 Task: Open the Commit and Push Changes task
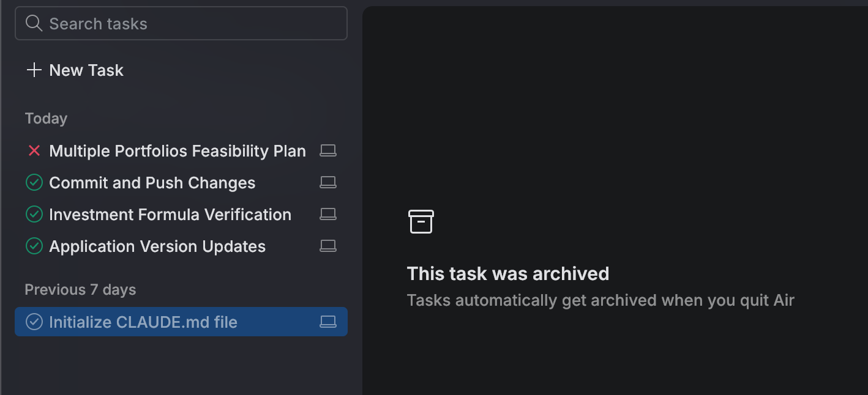tap(152, 182)
